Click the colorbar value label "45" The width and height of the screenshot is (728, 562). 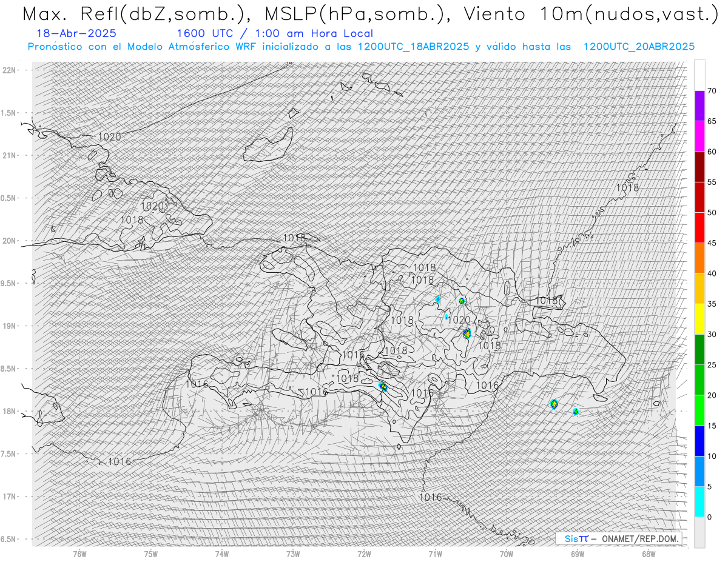click(x=712, y=243)
